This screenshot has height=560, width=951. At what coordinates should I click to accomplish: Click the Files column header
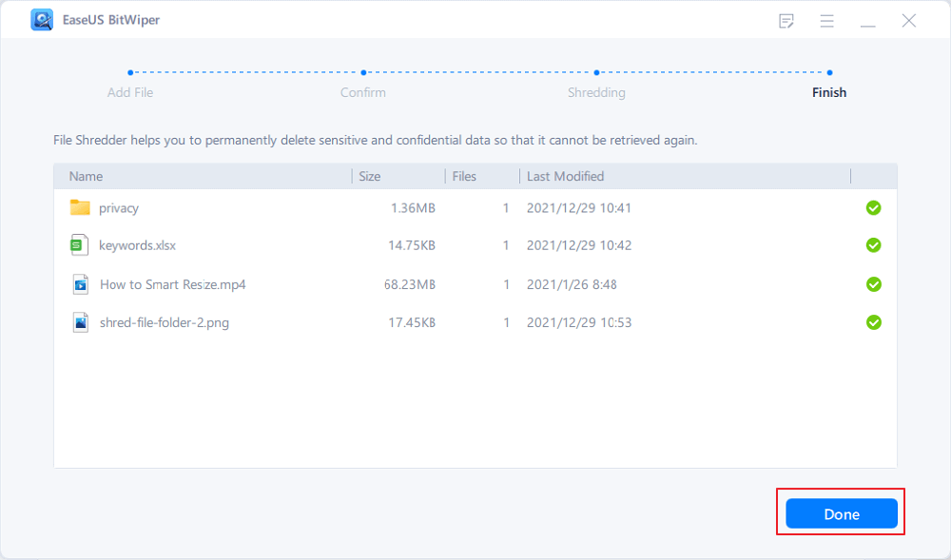tap(464, 176)
